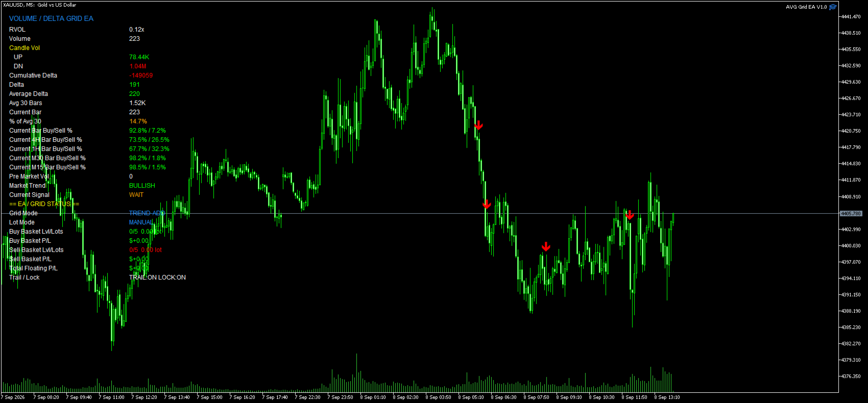
Task: Click the BULLISH Market Trend value
Action: 142,186
